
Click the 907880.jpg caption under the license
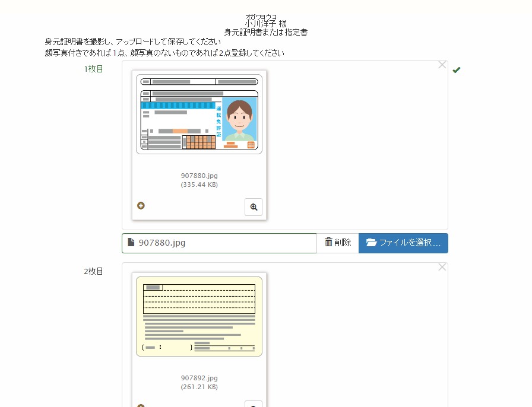(x=199, y=176)
